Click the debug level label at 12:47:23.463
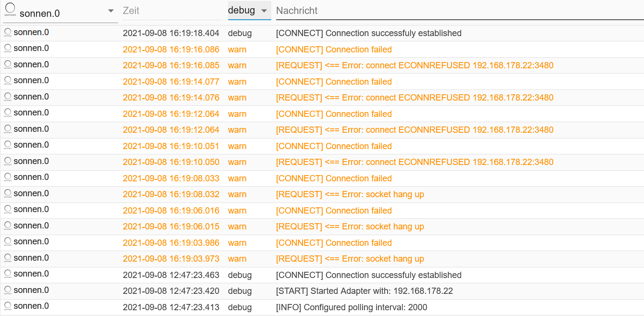Viewport: 644px width, 316px height. pos(240,275)
